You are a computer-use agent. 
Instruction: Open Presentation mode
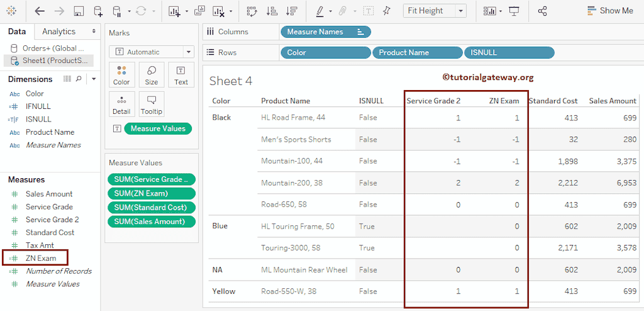tap(514, 11)
